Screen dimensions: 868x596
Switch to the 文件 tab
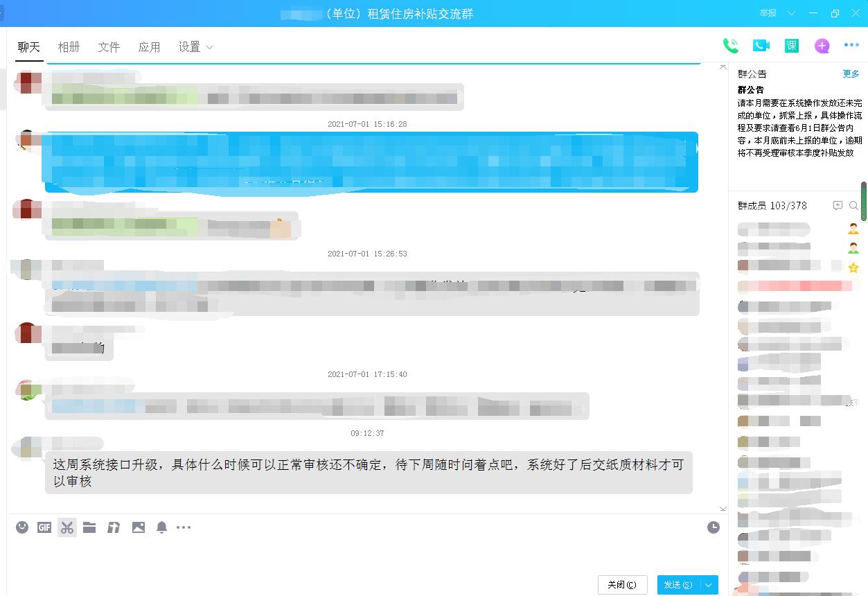click(x=109, y=47)
